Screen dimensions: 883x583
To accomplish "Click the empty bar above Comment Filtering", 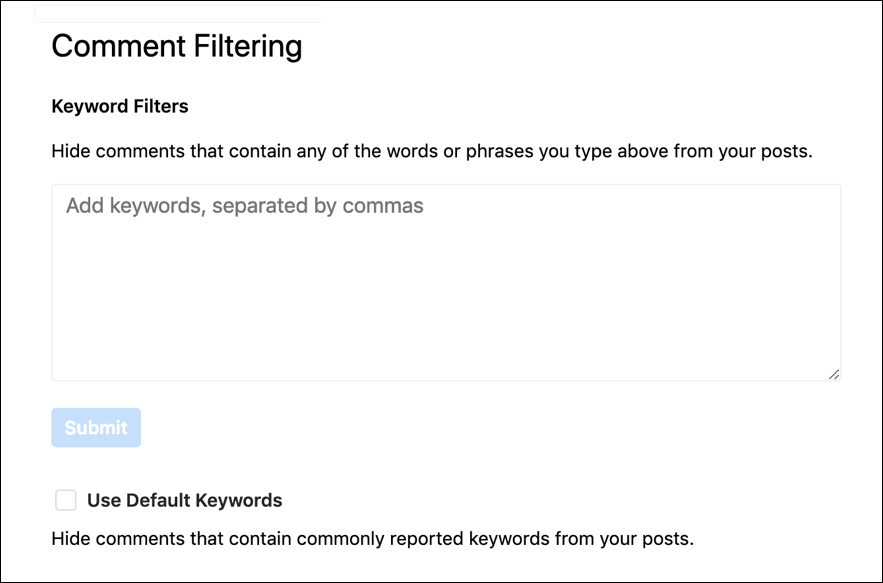I will pyautogui.click(x=178, y=10).
